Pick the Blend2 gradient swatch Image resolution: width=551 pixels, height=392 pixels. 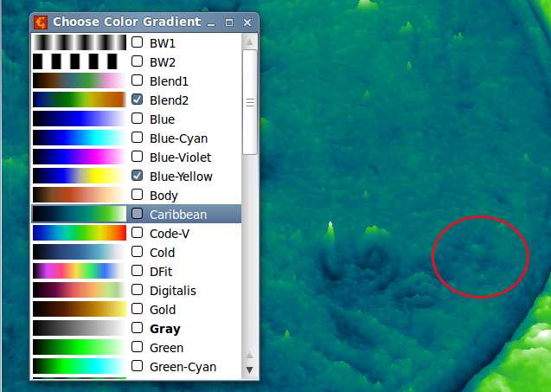(80, 100)
